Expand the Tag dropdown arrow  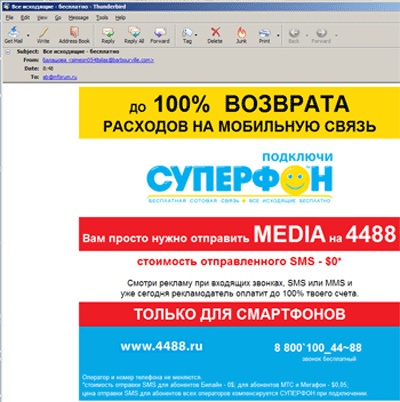(x=196, y=35)
